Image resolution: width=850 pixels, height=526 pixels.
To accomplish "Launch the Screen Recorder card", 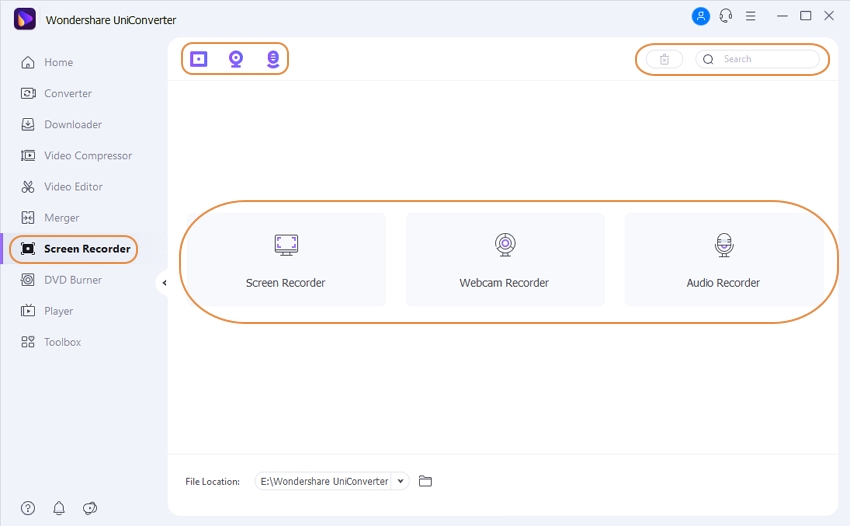I will coord(286,259).
